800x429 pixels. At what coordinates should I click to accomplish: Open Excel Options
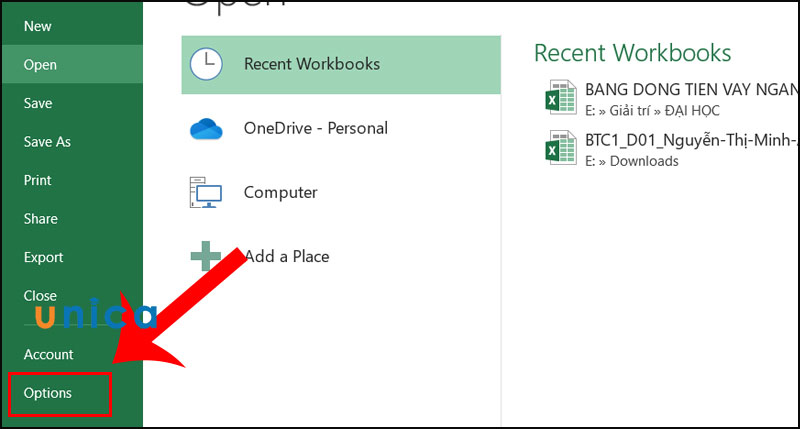[x=48, y=393]
